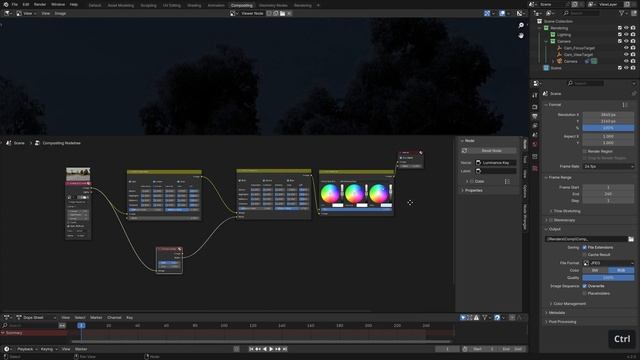This screenshot has width=640, height=360.
Task: Switch to the Geometry Nodes workspace tab
Action: [273, 5]
